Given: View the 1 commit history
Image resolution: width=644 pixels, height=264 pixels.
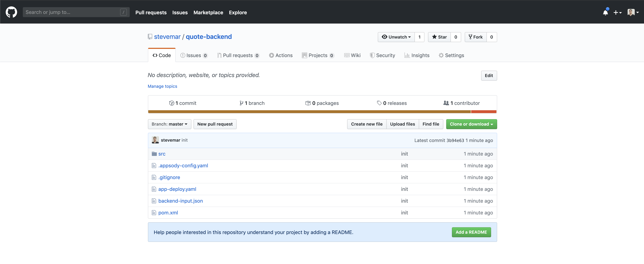Looking at the screenshot, I should tap(182, 103).
